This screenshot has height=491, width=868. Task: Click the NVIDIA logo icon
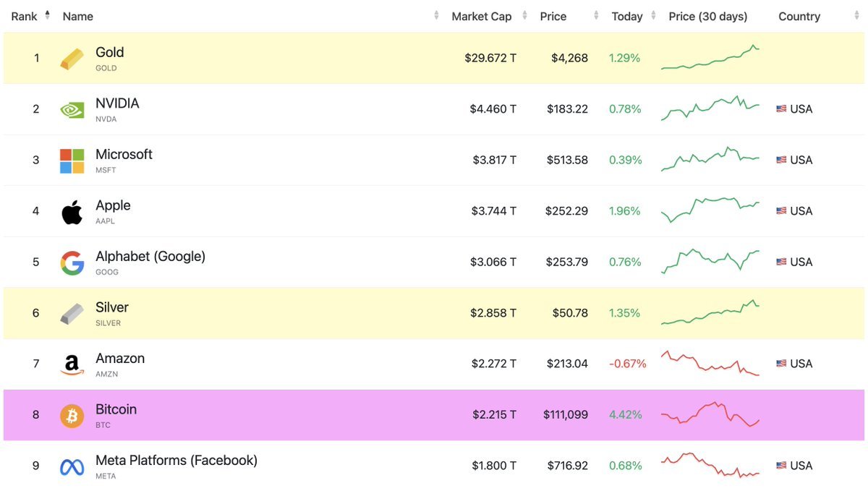coord(71,108)
